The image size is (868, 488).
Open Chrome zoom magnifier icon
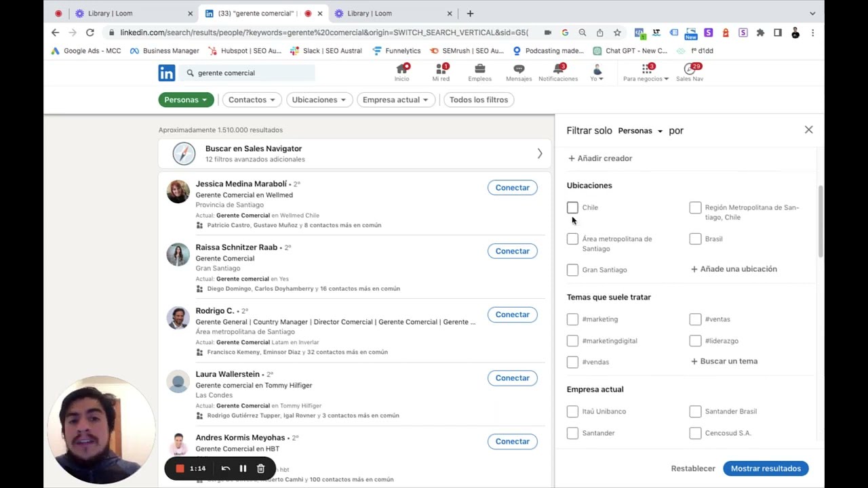(583, 33)
